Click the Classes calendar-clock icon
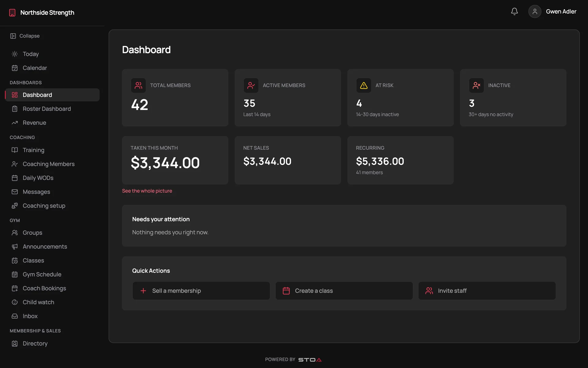 click(15, 260)
